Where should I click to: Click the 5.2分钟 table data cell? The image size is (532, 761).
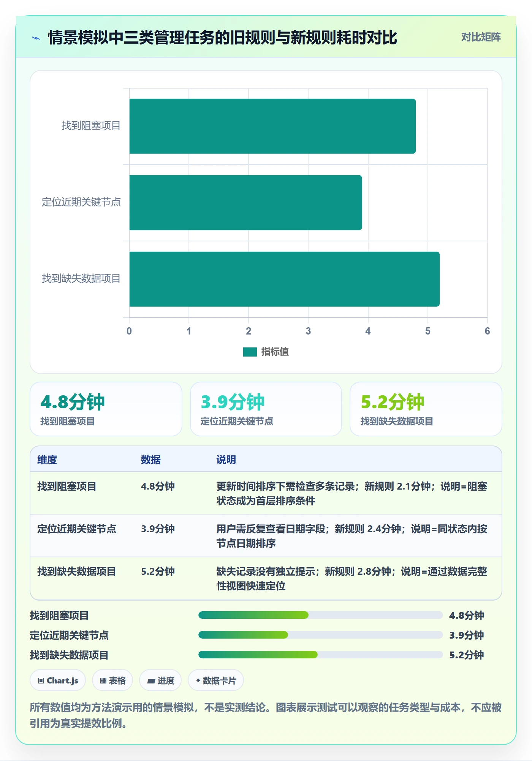(158, 571)
